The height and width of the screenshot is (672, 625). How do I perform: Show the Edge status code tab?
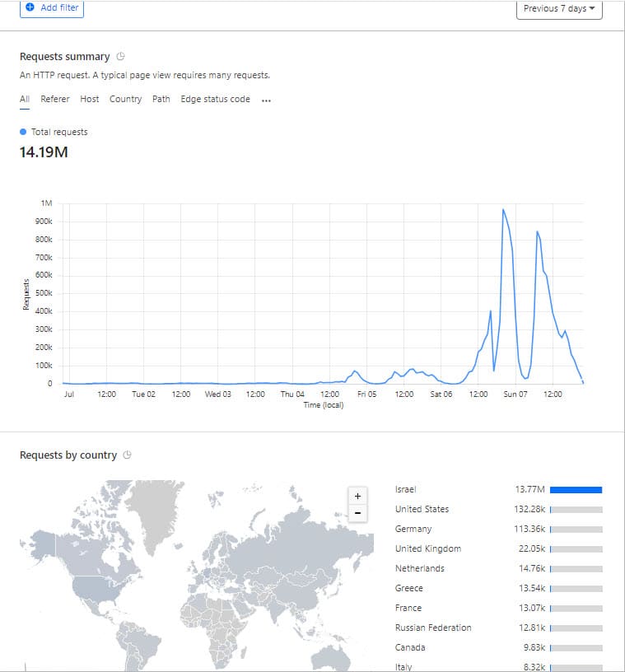[x=215, y=99]
